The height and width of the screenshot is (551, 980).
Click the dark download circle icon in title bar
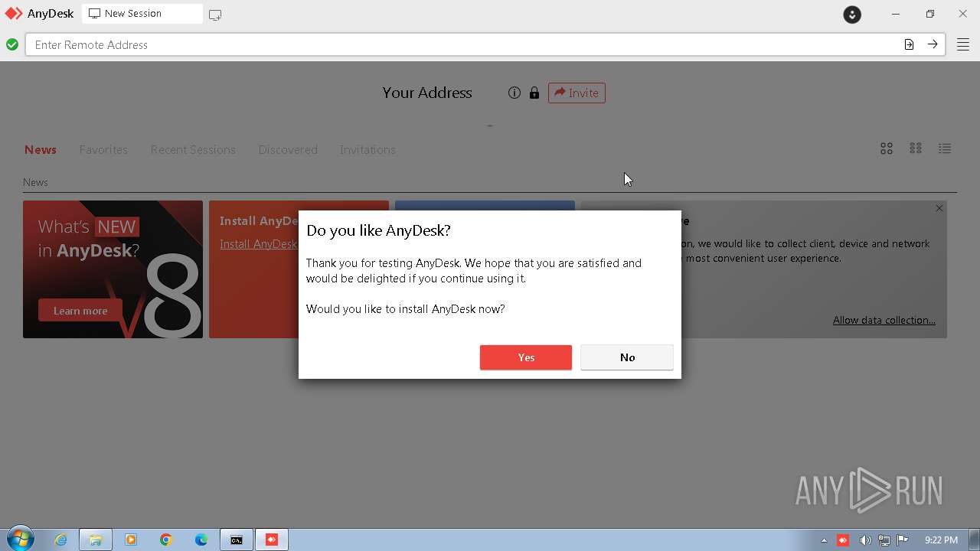[852, 14]
